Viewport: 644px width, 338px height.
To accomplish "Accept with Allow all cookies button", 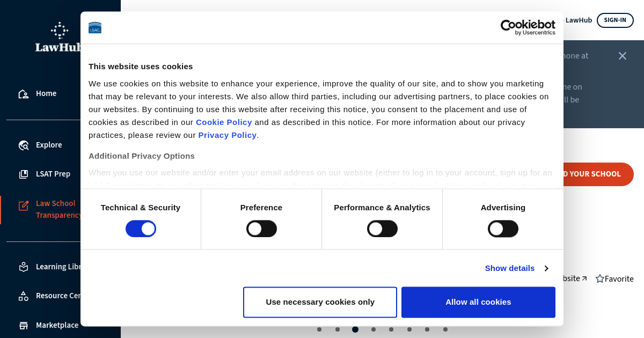I will coord(478,302).
